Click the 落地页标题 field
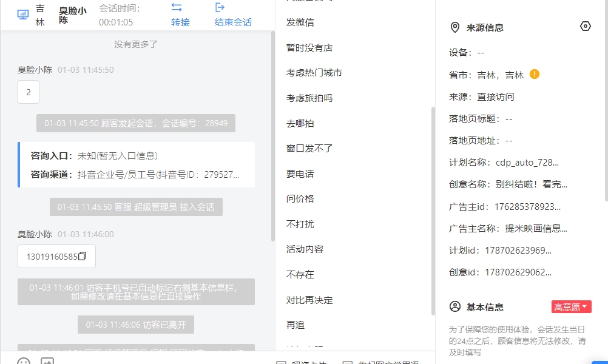Image resolution: width=608 pixels, height=364 pixels. click(x=481, y=119)
